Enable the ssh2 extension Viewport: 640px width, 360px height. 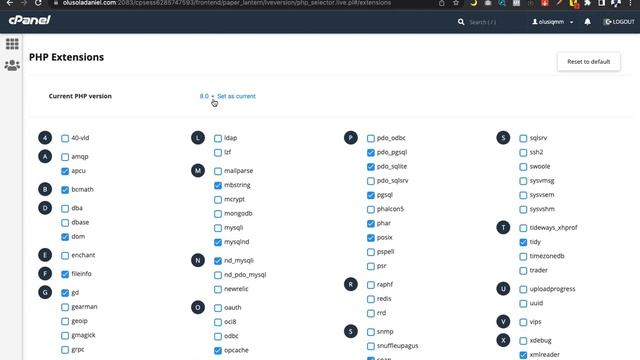pos(523,153)
